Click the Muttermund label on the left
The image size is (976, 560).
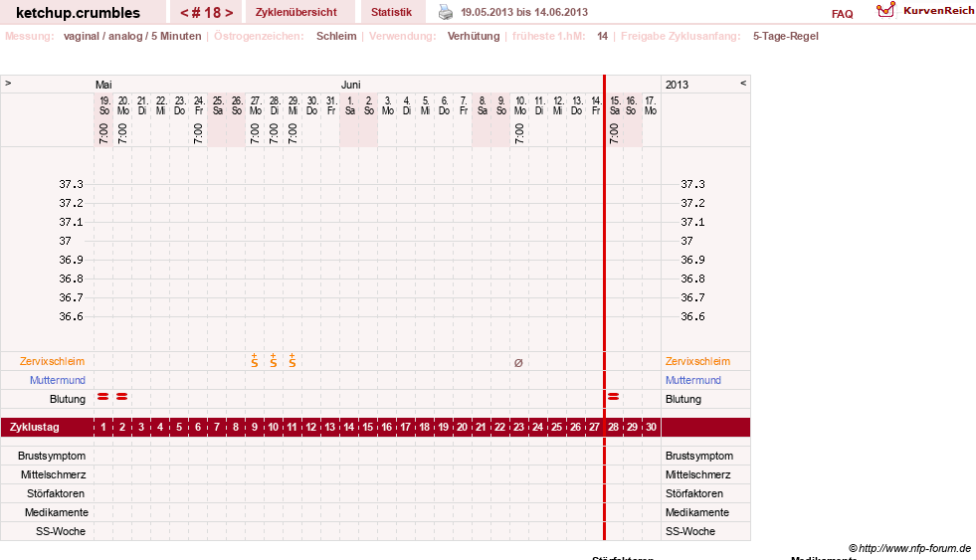tap(58, 380)
